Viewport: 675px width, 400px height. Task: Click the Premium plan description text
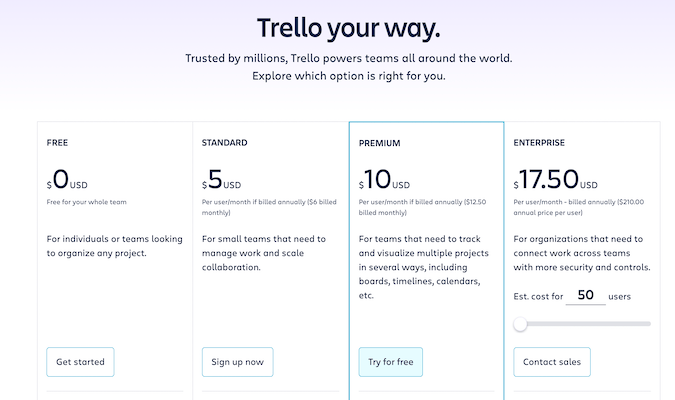click(x=424, y=267)
